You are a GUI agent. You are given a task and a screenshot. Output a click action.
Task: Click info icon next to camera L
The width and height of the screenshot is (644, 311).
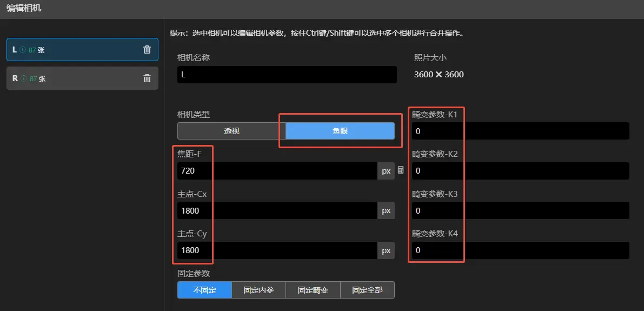23,50
